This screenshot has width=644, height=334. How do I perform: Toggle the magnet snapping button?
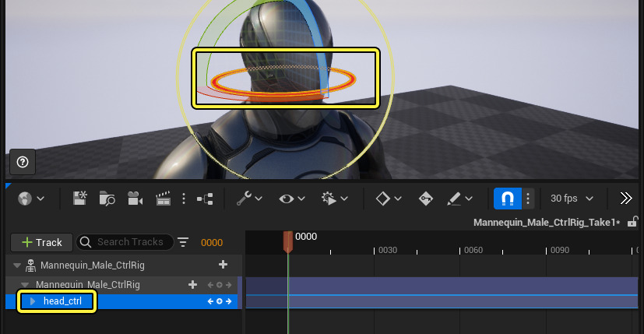click(508, 199)
